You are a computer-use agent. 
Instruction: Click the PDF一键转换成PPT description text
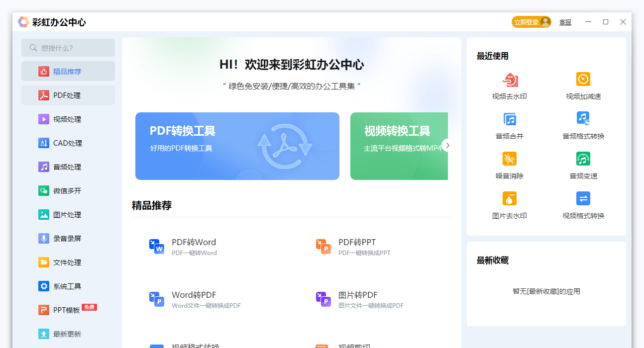364,253
